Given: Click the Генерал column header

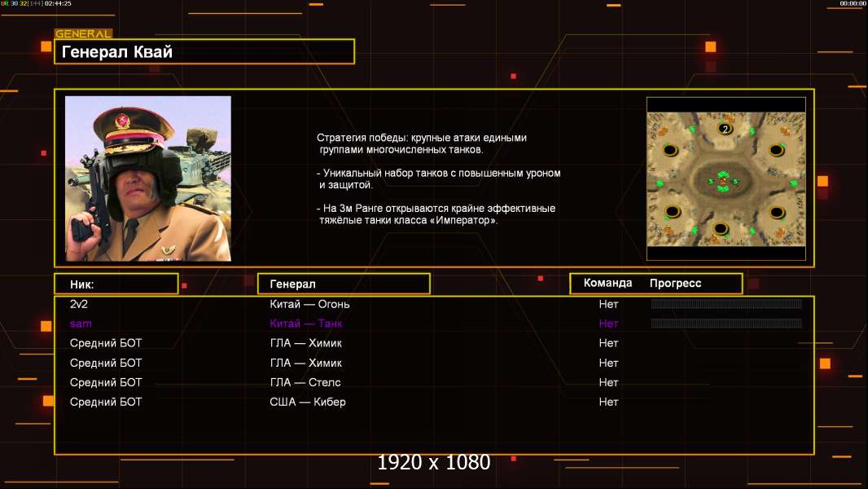Looking at the screenshot, I should pyautogui.click(x=343, y=284).
